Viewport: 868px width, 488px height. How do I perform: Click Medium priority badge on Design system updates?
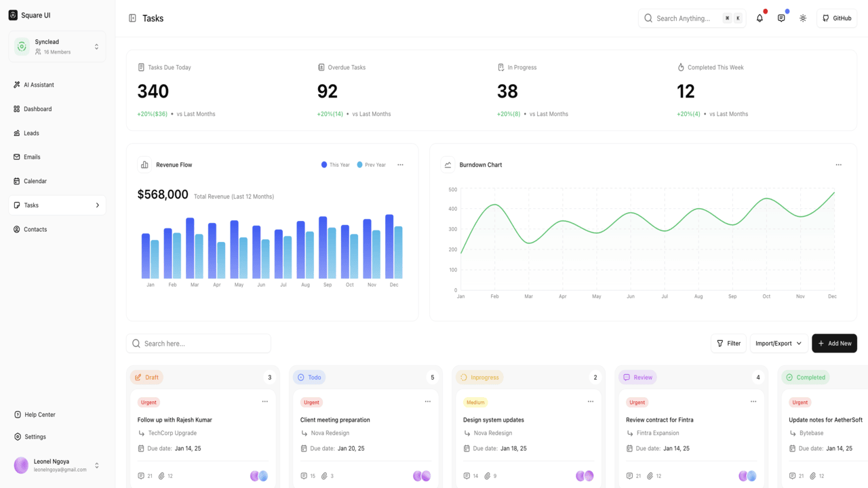pyautogui.click(x=475, y=403)
